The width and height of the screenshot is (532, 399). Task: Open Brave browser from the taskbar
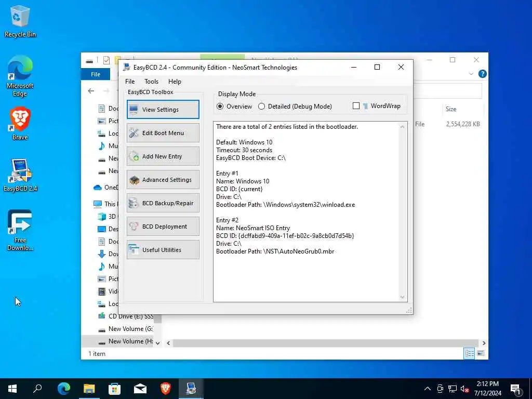point(166,389)
